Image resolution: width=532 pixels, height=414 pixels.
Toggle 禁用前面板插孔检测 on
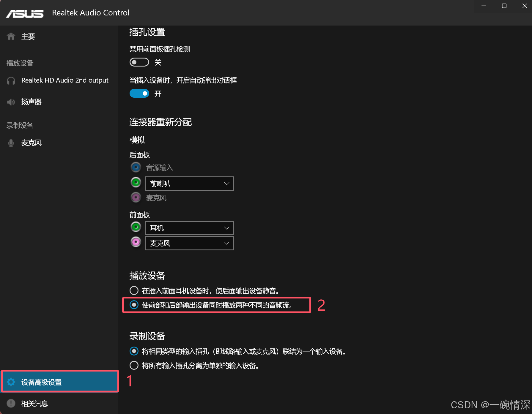click(x=139, y=62)
